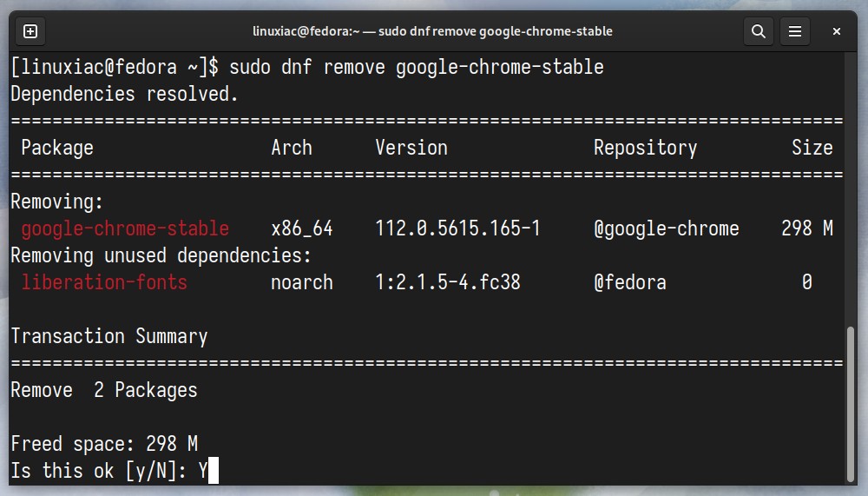Click the terminal vertical scrollbar
The image size is (868, 496).
[851, 404]
